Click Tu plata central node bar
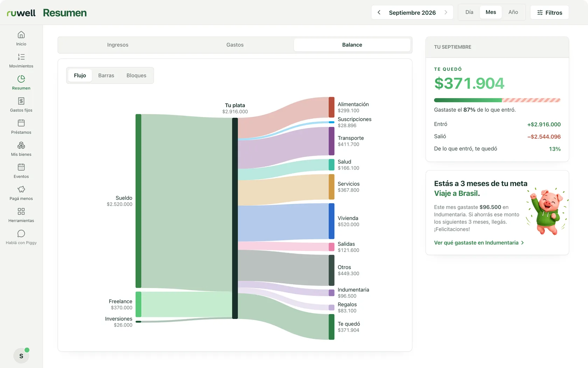Viewport: 588px width, 368px height. [235, 218]
